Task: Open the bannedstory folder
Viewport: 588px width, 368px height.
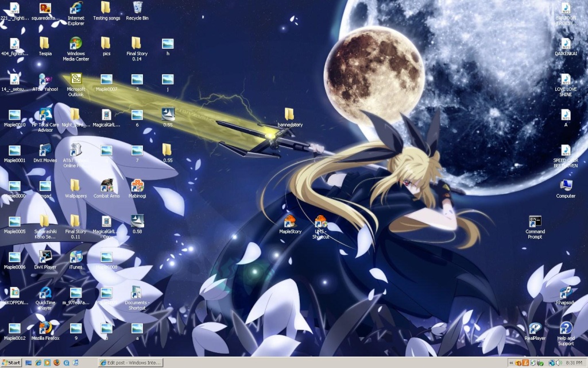Action: (290, 118)
